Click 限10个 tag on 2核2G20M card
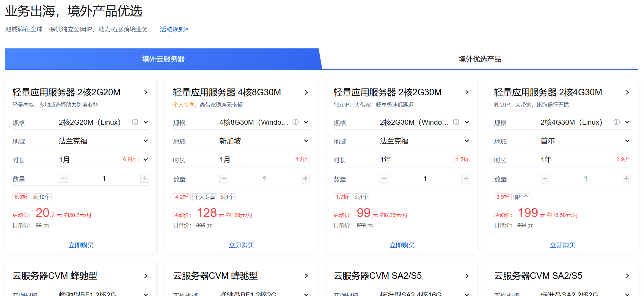644x296 pixels. tap(42, 197)
